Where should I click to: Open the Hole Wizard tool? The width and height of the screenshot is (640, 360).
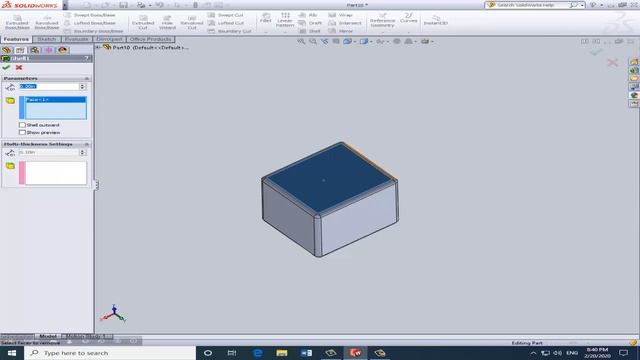click(x=167, y=22)
